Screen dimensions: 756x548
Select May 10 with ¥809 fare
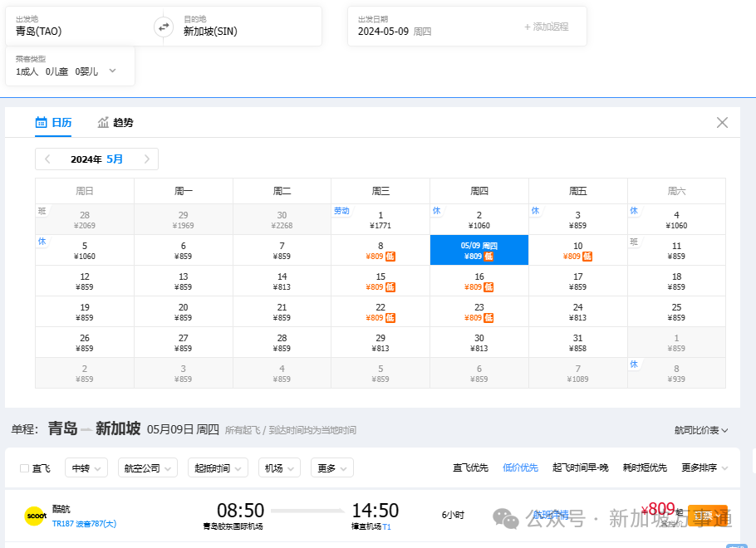pos(577,250)
